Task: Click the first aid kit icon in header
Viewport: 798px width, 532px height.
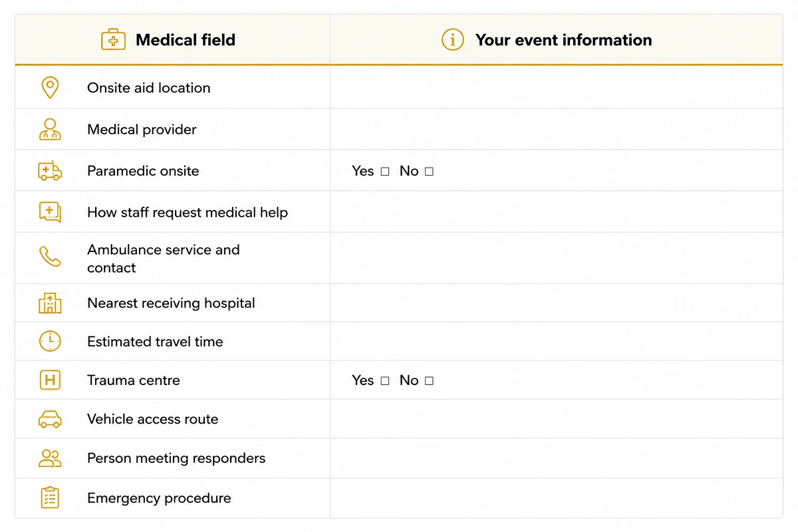Action: (113, 40)
